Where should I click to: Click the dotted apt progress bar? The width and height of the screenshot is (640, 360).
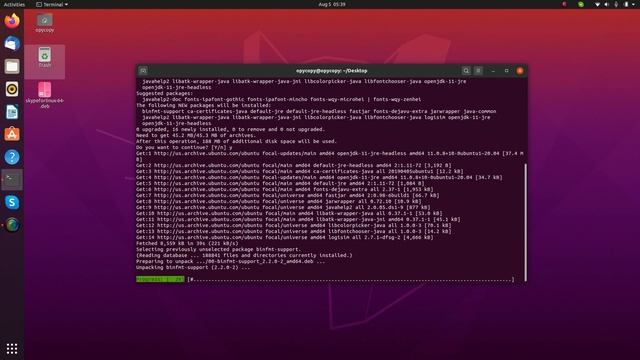point(351,279)
